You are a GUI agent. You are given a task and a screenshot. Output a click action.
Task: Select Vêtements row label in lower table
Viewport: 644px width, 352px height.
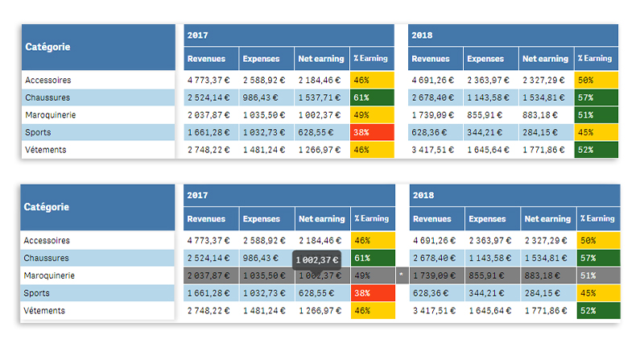point(97,311)
